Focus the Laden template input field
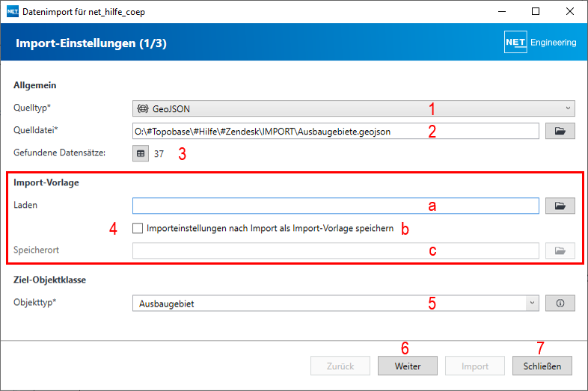The width and height of the screenshot is (588, 391). coord(336,206)
